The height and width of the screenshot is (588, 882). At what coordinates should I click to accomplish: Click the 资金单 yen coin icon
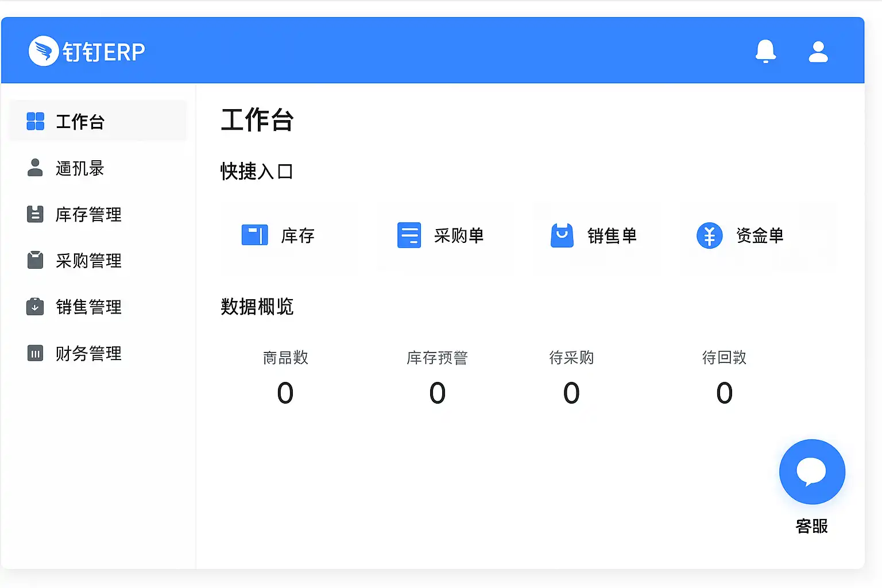[x=710, y=235]
